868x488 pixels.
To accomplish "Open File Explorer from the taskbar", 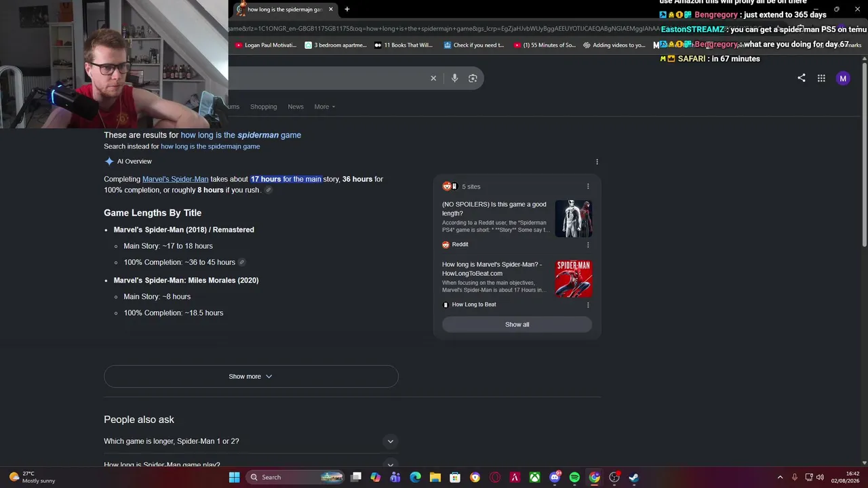I will click(x=435, y=477).
